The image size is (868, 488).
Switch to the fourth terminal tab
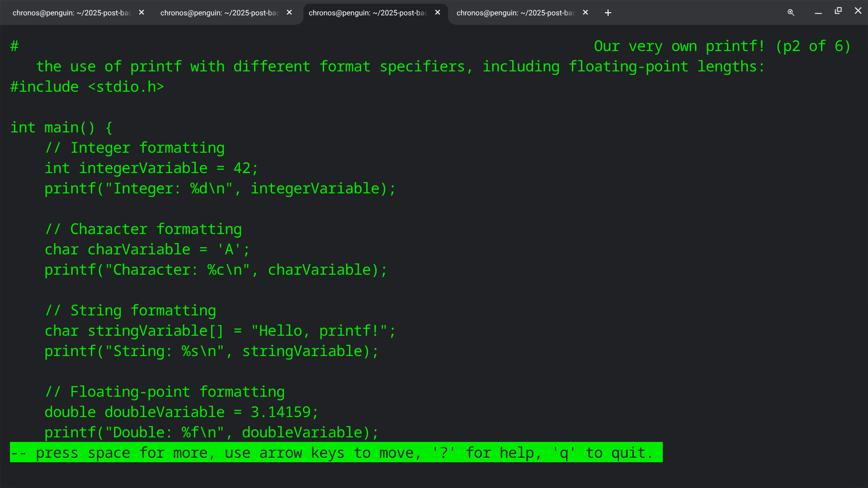[x=515, y=13]
